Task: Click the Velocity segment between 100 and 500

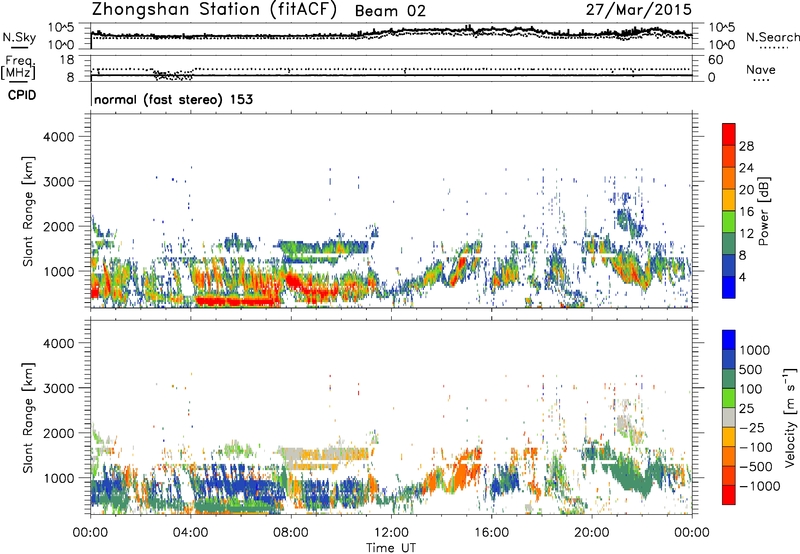Action: tap(729, 379)
